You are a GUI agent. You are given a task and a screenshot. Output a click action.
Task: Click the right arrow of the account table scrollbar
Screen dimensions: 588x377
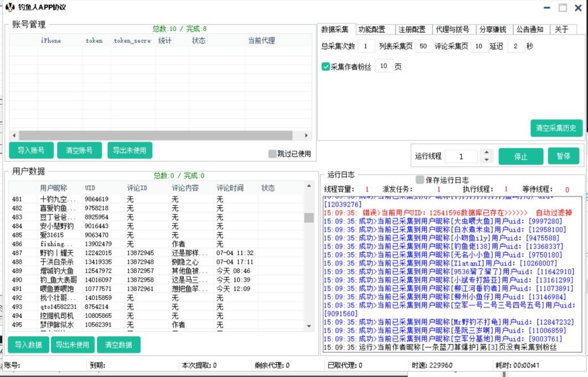click(x=307, y=136)
